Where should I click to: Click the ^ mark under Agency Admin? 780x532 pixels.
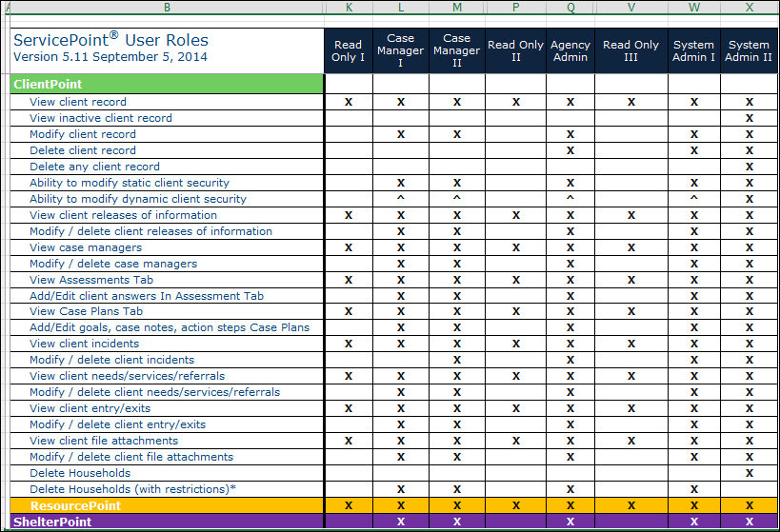click(570, 198)
